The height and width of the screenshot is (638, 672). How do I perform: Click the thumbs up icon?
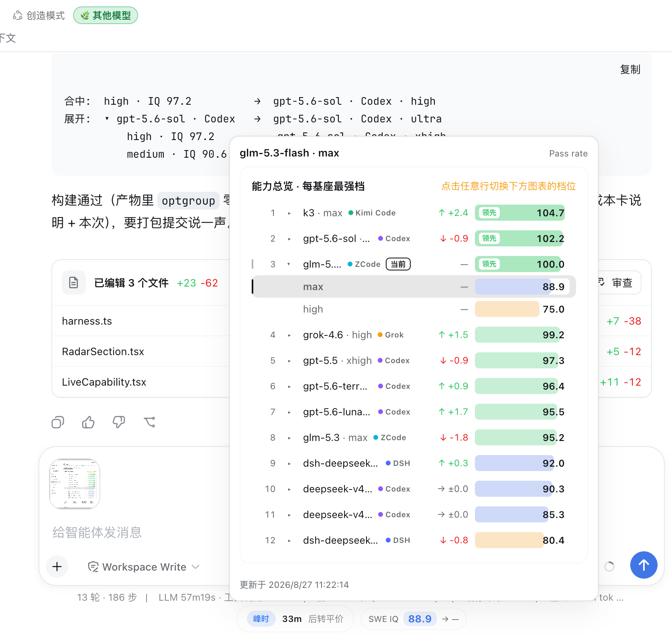click(88, 422)
